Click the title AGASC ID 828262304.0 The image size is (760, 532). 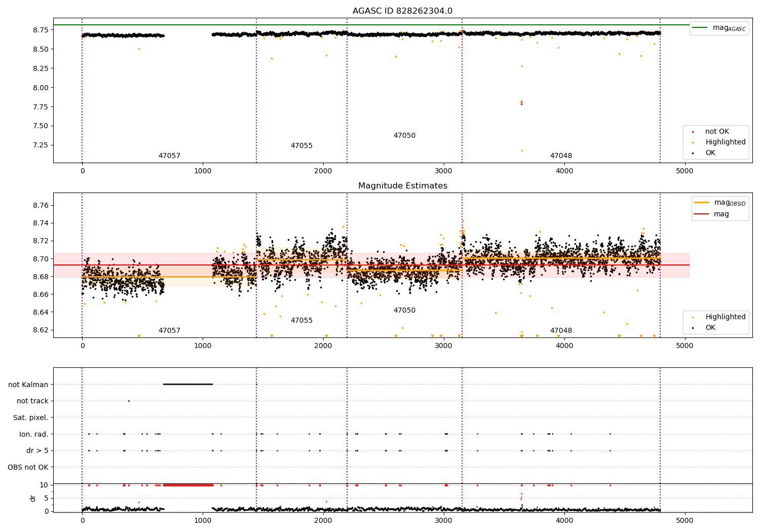(x=402, y=11)
